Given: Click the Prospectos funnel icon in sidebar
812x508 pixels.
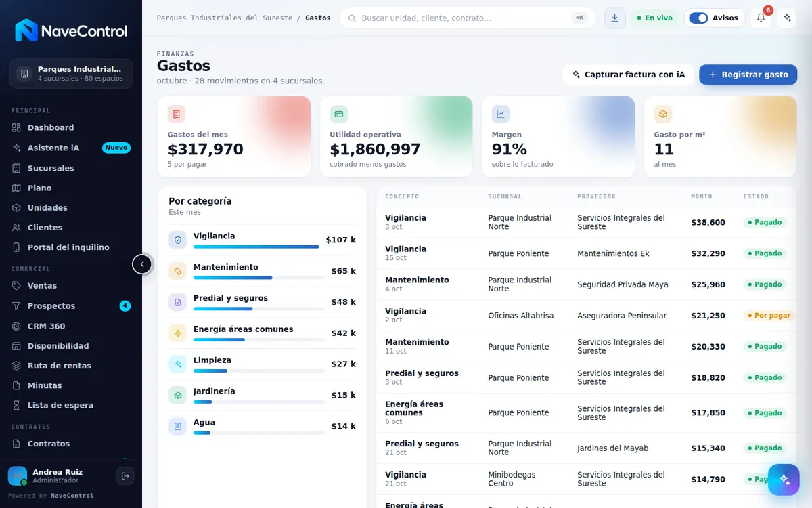Looking at the screenshot, I should [17, 306].
